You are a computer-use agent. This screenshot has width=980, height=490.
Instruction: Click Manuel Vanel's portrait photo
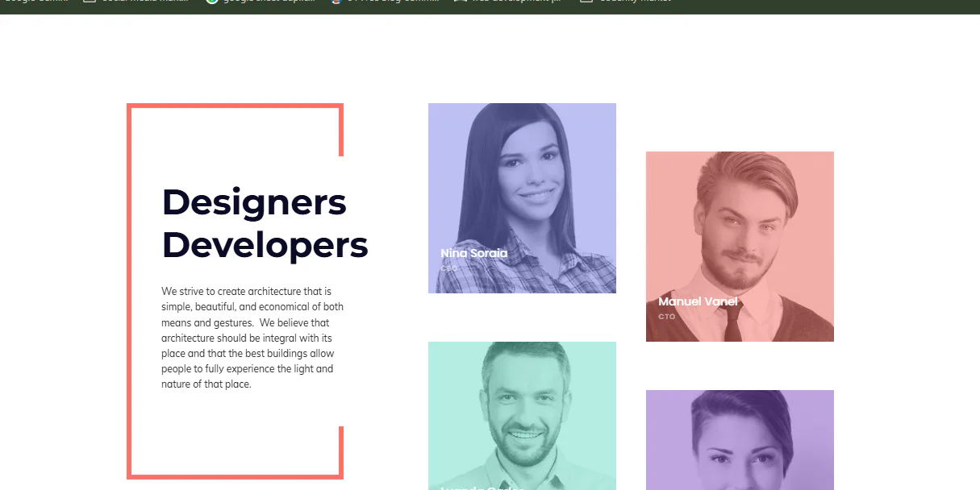(x=740, y=234)
